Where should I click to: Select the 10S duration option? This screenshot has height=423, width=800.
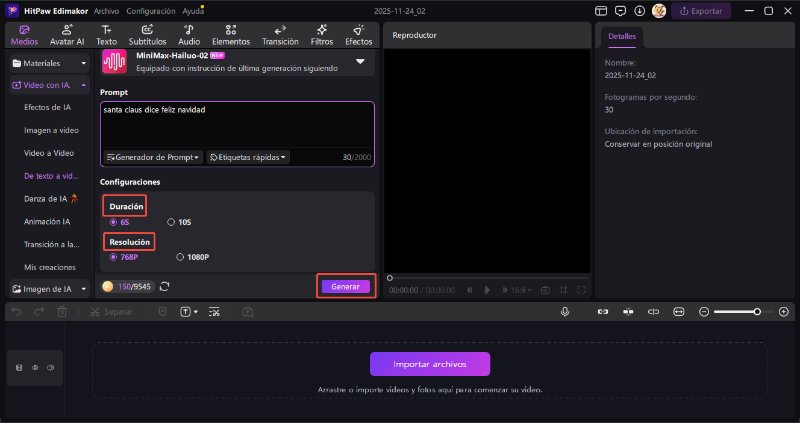coord(172,222)
